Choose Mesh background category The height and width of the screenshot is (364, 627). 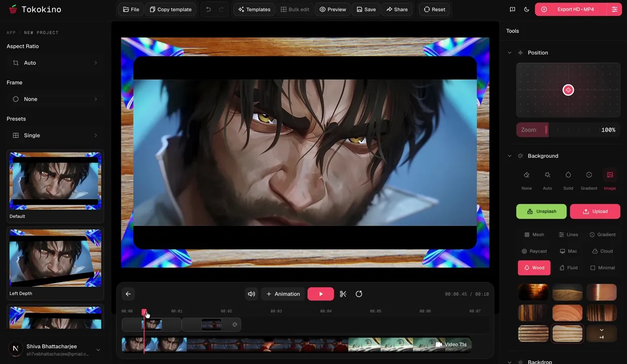click(x=534, y=235)
